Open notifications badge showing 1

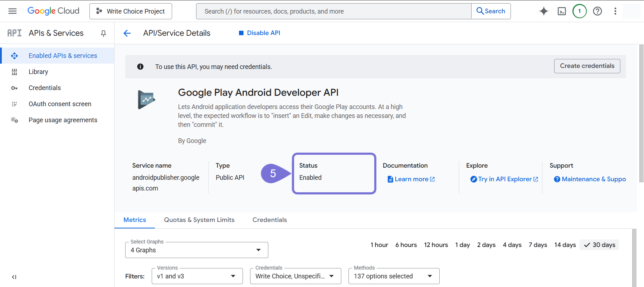click(x=579, y=11)
